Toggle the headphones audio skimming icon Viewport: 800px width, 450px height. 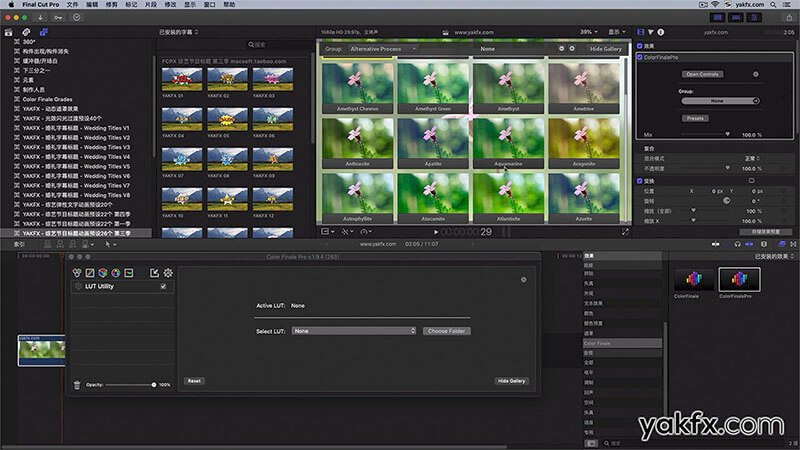tap(738, 244)
